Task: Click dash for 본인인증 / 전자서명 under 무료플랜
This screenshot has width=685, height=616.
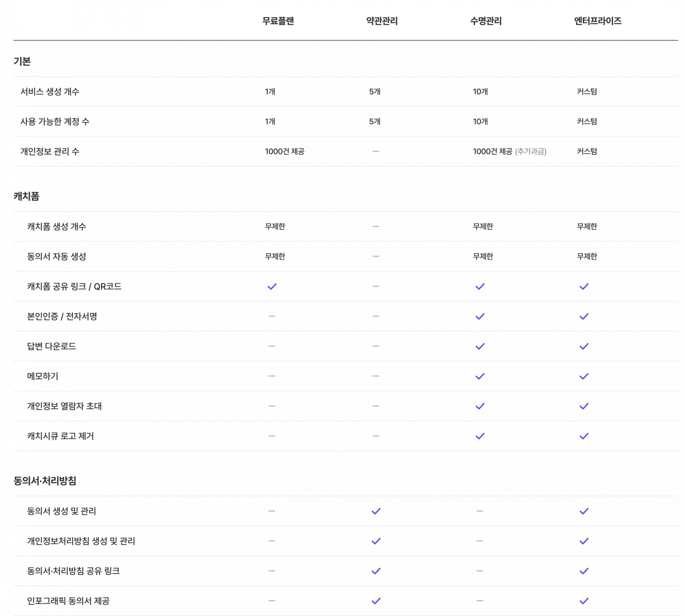Action: pyautogui.click(x=272, y=316)
